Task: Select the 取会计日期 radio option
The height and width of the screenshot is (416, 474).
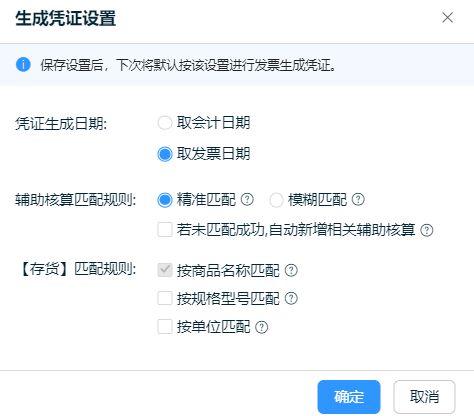Action: coord(165,123)
